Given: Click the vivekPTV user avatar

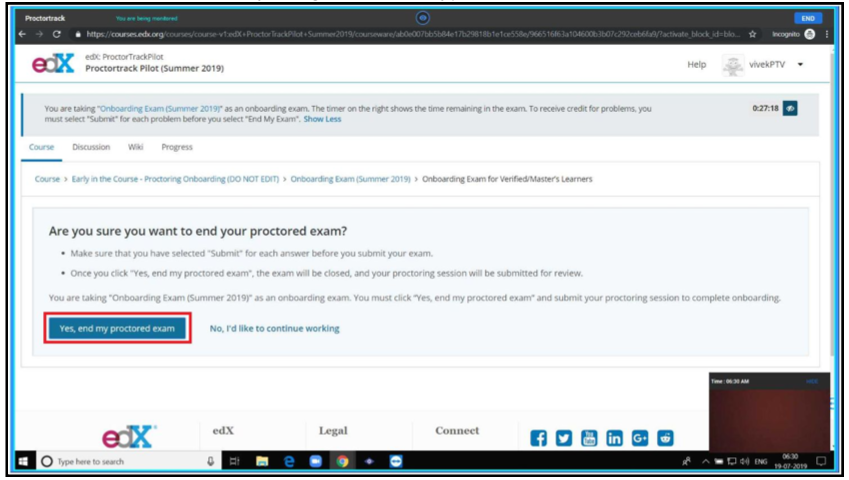Looking at the screenshot, I should coord(733,65).
